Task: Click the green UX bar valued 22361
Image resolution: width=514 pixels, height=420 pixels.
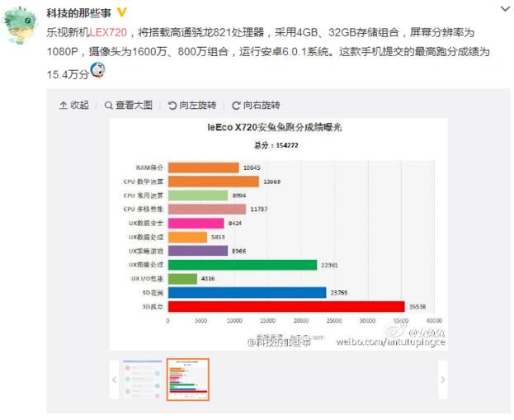Action: pos(243,265)
